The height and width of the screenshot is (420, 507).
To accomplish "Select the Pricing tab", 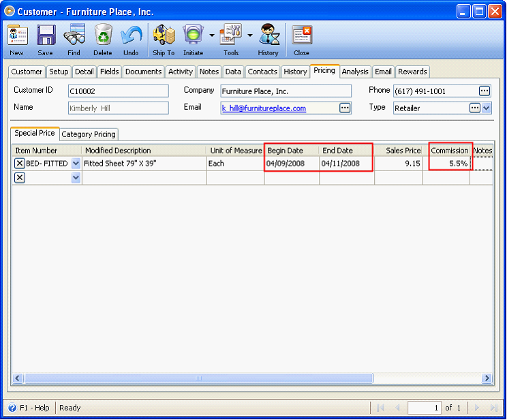I will click(x=324, y=70).
